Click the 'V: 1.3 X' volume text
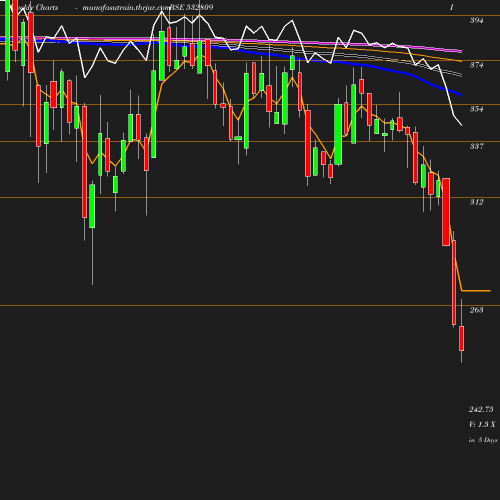Screen dimensions: 500x500 [482, 424]
